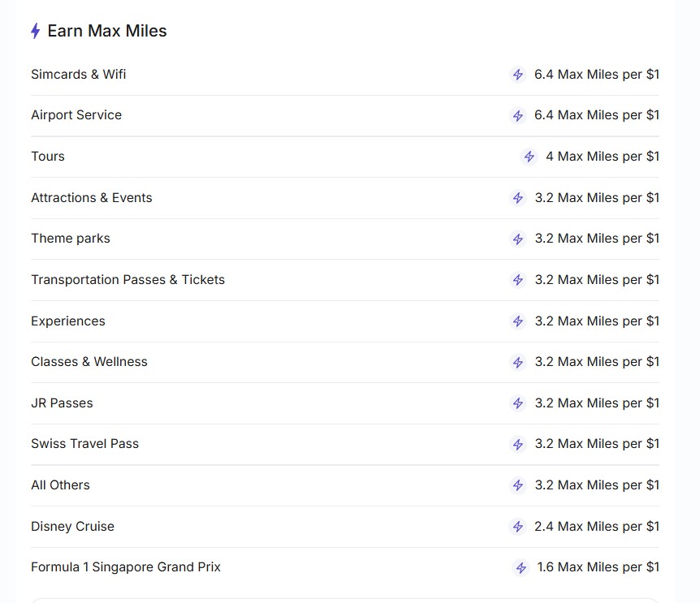The image size is (700, 603).
Task: Click the lightning icon in JR Passes row
Action: 518,403
